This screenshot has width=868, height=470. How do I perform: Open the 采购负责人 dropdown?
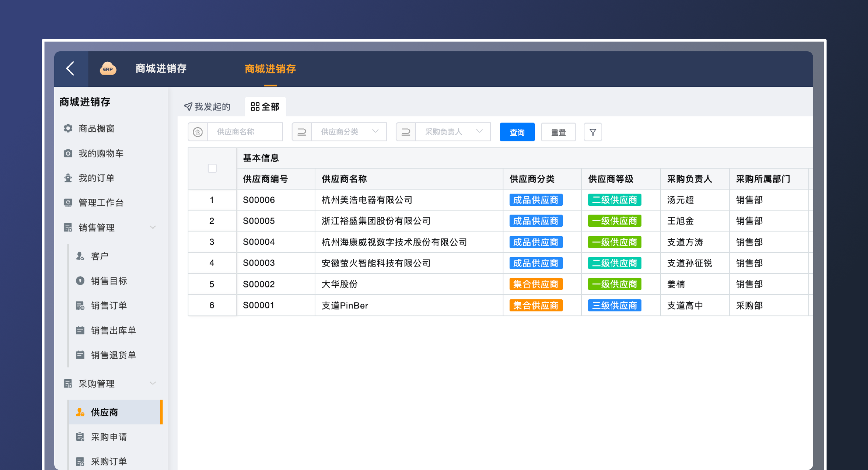pos(452,132)
